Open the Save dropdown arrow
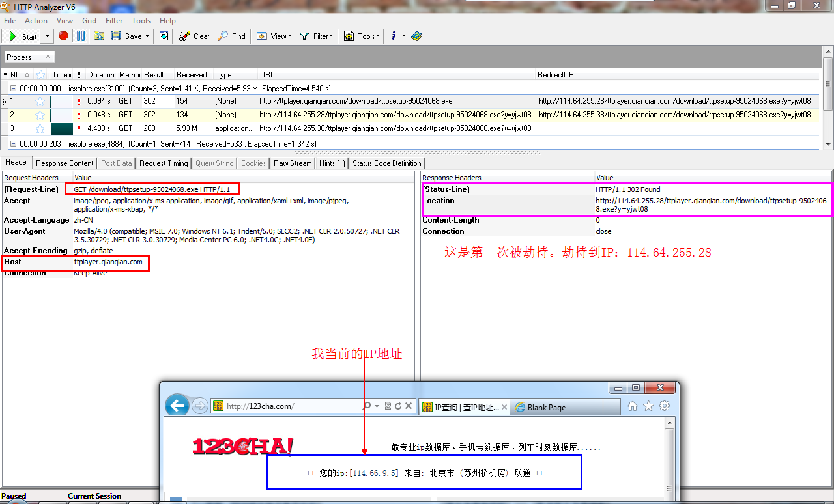 pyautogui.click(x=147, y=36)
